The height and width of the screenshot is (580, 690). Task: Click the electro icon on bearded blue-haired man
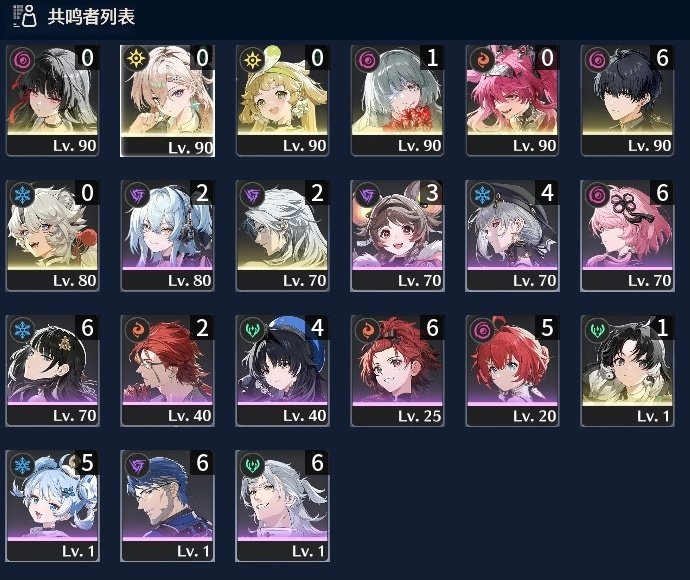tap(137, 464)
